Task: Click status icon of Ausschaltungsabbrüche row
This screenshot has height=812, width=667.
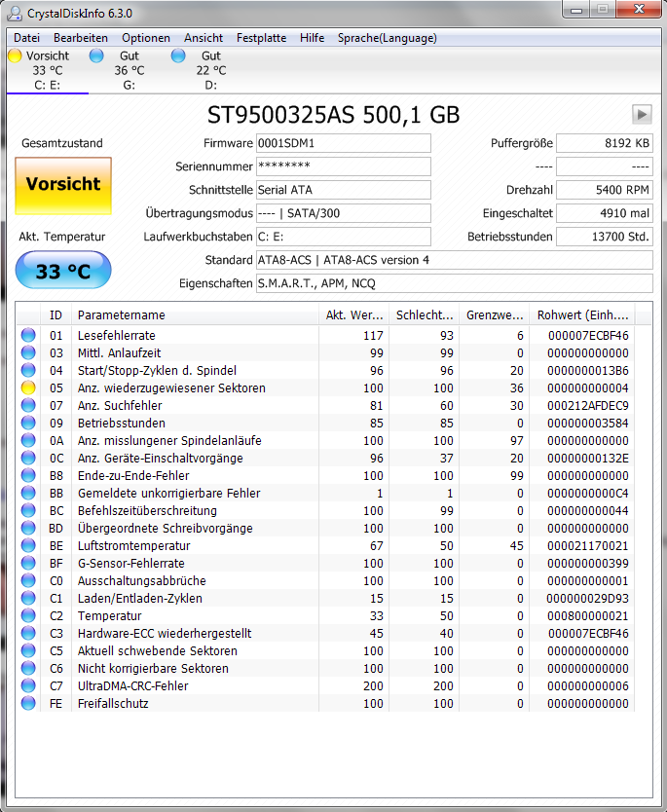Action: point(28,580)
